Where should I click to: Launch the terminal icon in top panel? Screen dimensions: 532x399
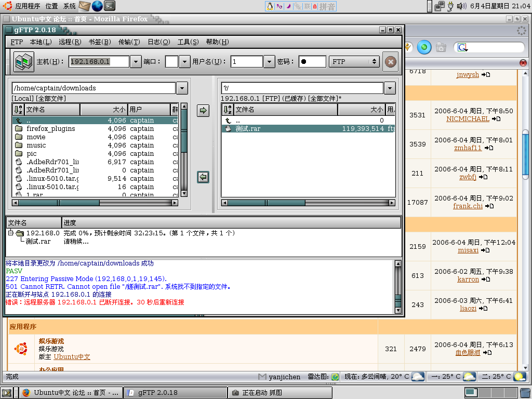(110, 6)
